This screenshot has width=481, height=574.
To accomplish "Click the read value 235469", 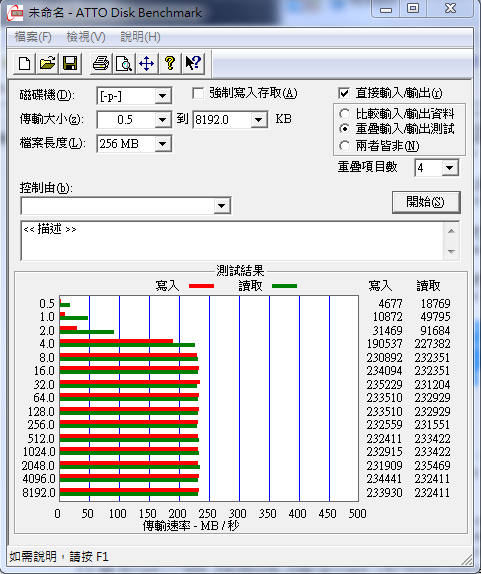I will tap(432, 466).
